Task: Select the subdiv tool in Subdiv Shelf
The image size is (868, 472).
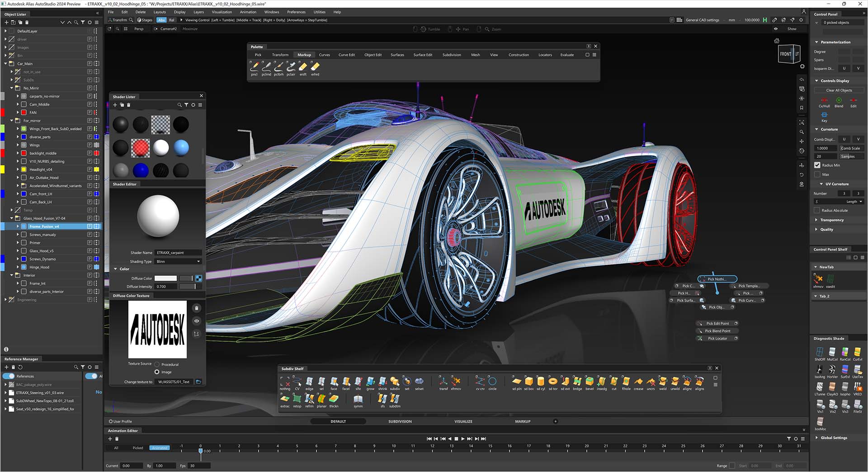Action: tap(395, 382)
